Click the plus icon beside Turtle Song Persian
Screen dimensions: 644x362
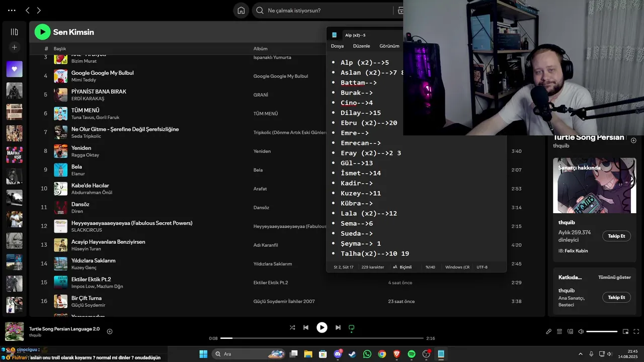tap(633, 140)
